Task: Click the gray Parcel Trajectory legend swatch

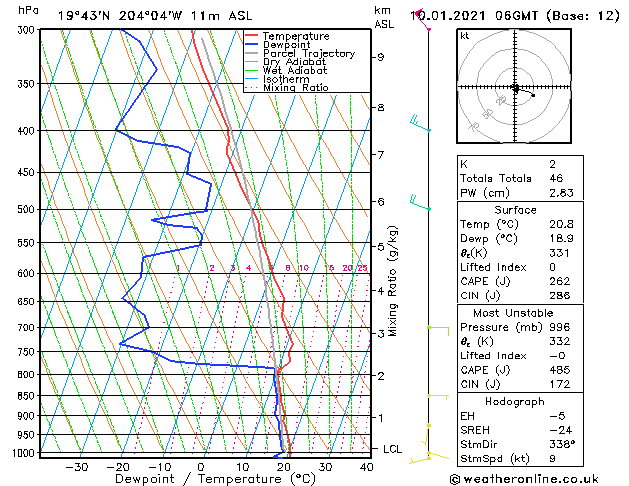Action: [x=251, y=53]
